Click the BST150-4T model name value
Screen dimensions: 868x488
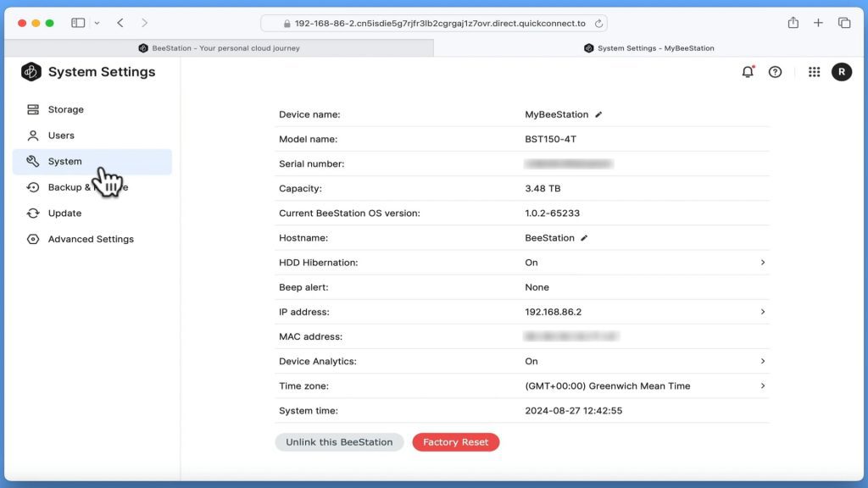550,140
